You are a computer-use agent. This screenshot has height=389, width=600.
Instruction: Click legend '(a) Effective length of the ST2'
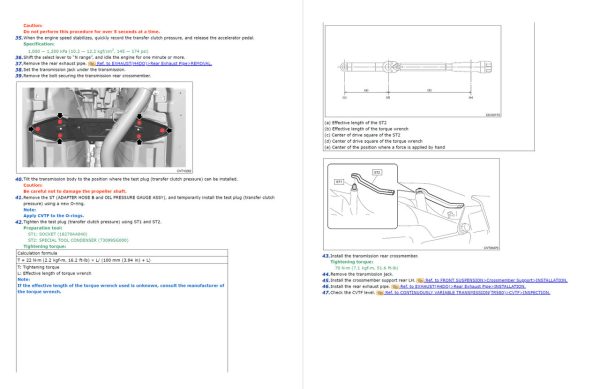tap(355, 123)
